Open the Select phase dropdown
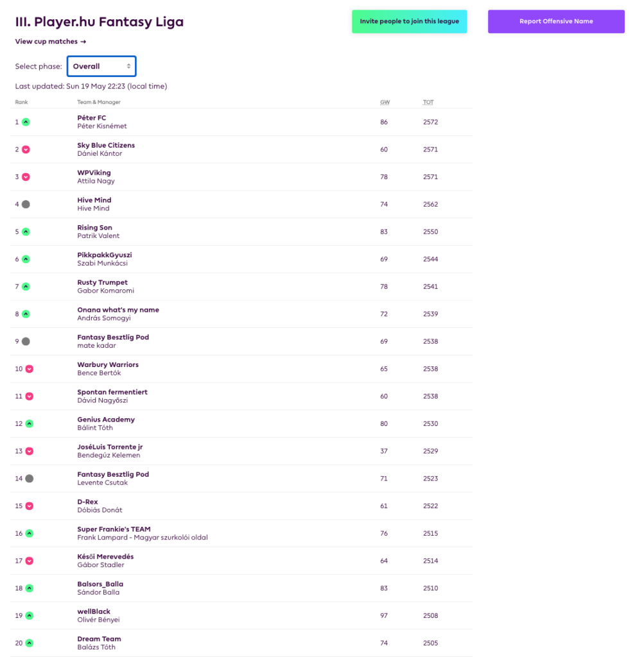Viewport: 644px width, 657px height. tap(101, 66)
